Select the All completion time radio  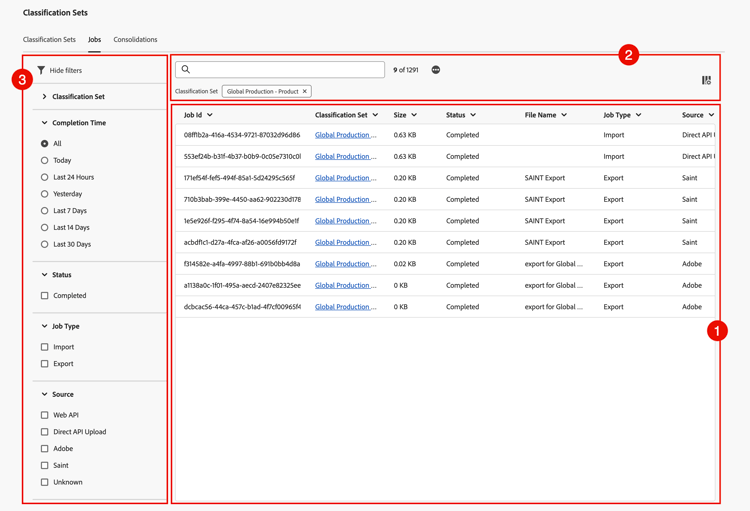click(x=44, y=144)
